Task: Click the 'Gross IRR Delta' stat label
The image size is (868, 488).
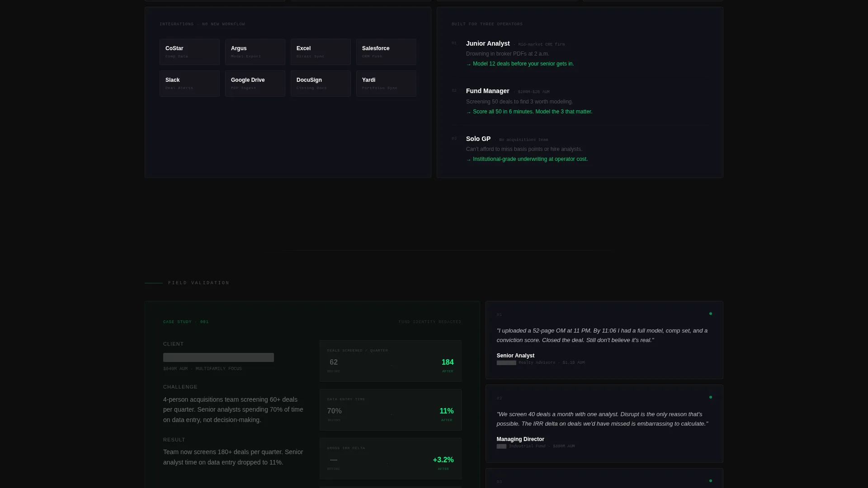Action: (x=346, y=448)
